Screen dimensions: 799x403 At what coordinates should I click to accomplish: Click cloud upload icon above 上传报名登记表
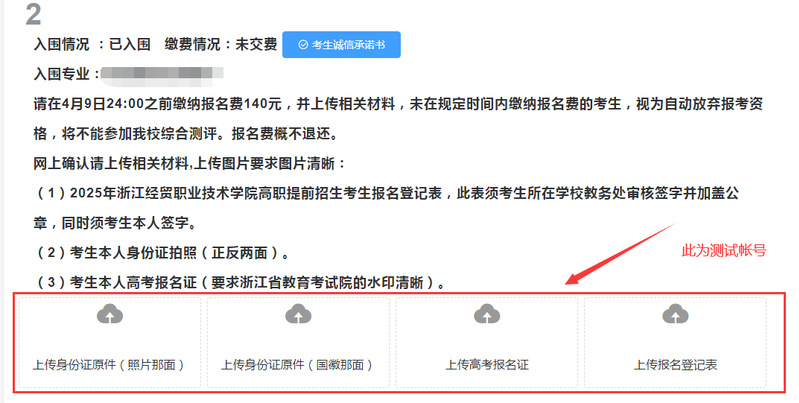(x=675, y=314)
